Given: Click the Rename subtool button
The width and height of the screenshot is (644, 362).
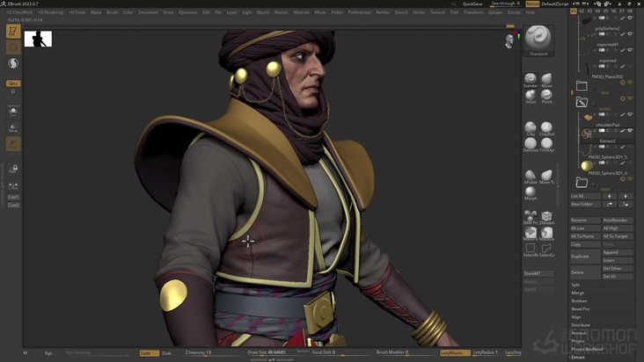Looking at the screenshot, I should point(585,221).
